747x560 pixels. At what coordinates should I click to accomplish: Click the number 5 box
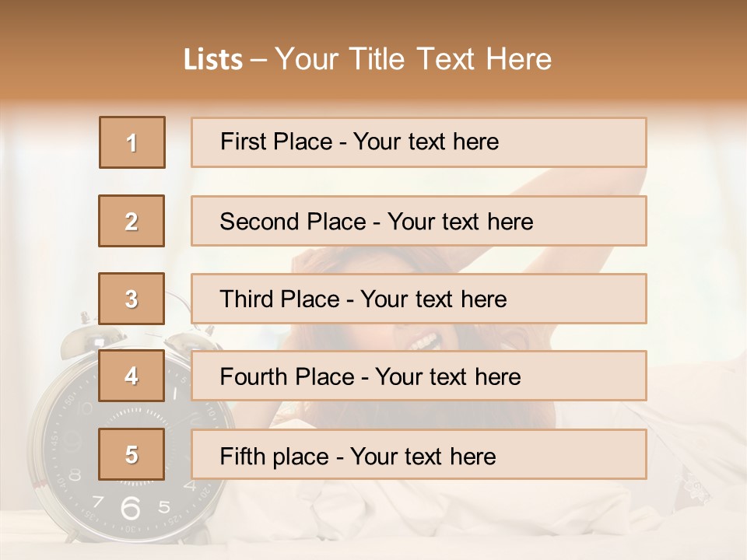(x=132, y=454)
